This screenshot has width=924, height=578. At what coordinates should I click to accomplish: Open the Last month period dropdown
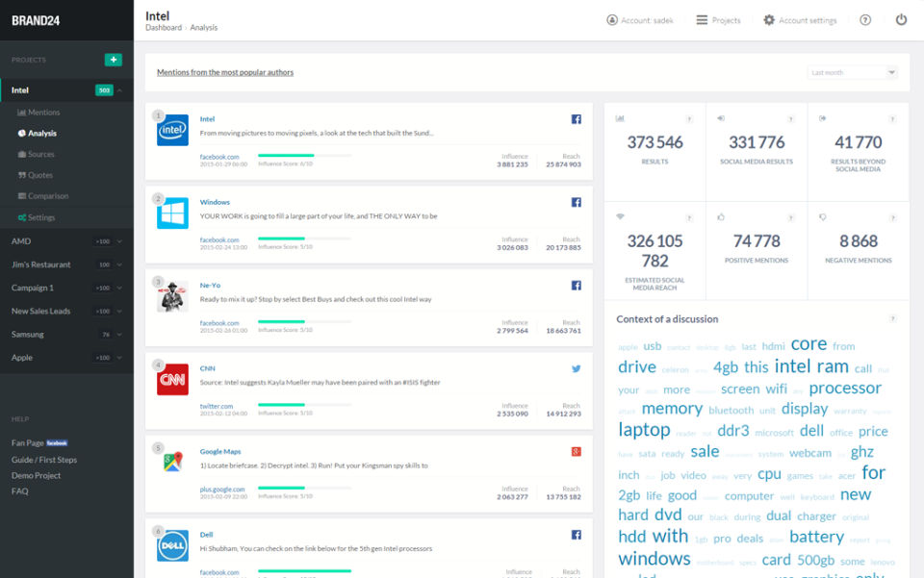click(x=852, y=72)
